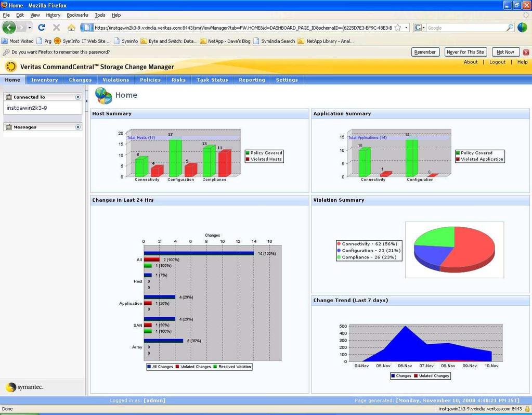This screenshot has width=532, height=415.
Task: Click the Veritas CommandCentral logo icon
Action: point(10,67)
